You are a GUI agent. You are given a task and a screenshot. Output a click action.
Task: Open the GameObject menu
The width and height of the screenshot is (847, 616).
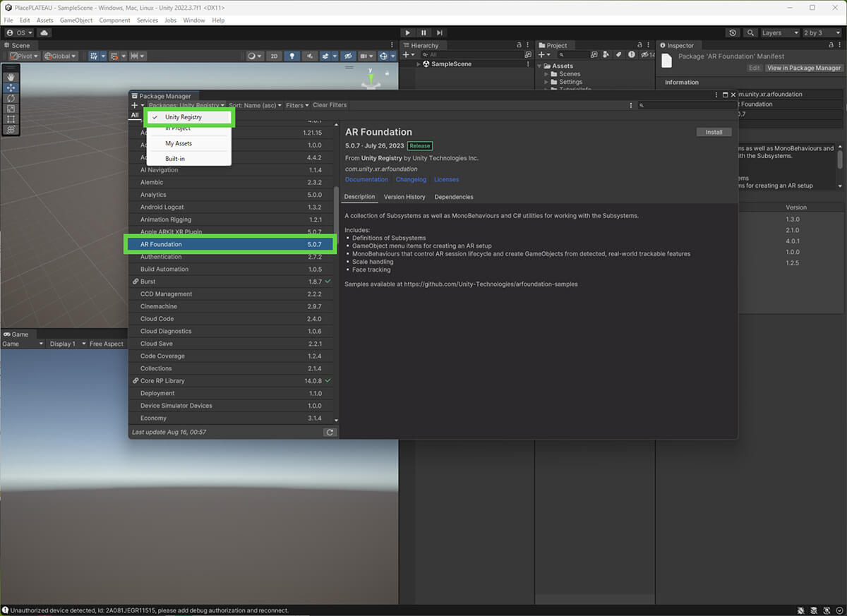76,20
